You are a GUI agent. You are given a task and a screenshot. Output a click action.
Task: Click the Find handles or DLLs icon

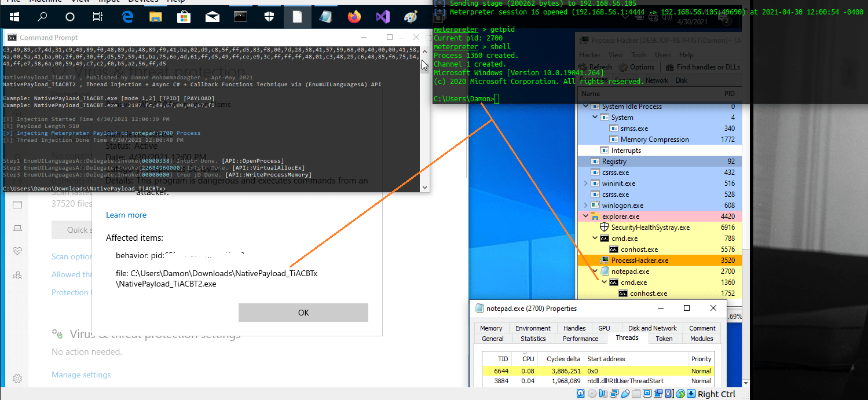670,67
